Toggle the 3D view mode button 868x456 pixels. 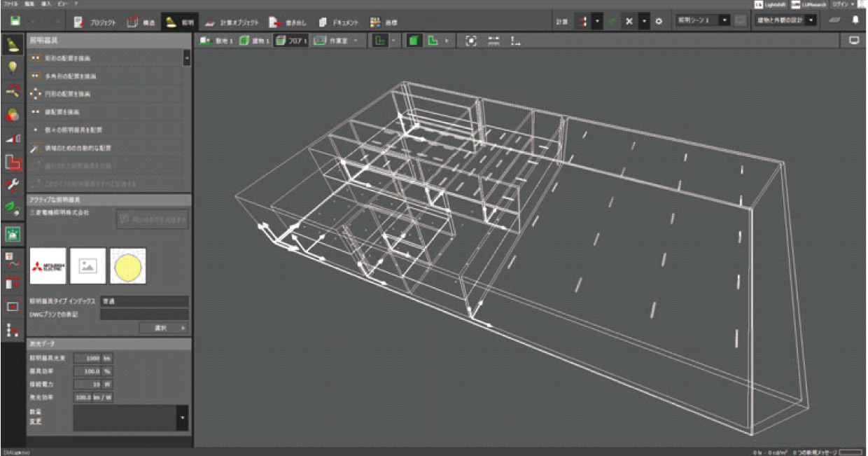pos(415,41)
